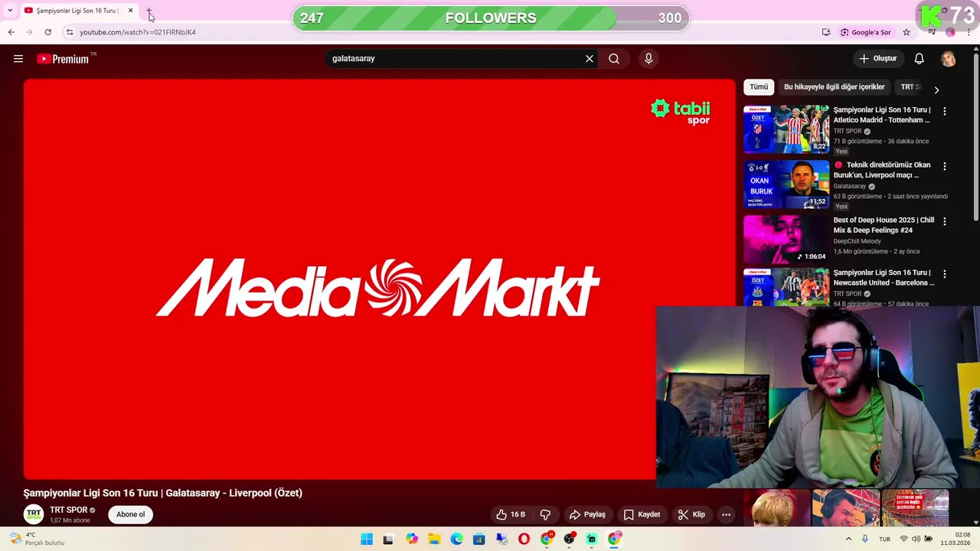
Task: Open Okan Buruk press conference thumbnail
Action: (x=786, y=184)
